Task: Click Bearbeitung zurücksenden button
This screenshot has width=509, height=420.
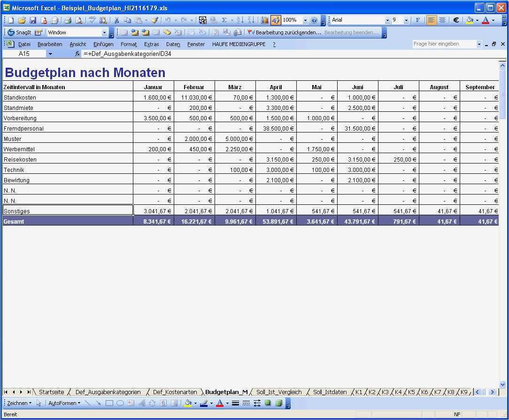Action: (x=285, y=32)
